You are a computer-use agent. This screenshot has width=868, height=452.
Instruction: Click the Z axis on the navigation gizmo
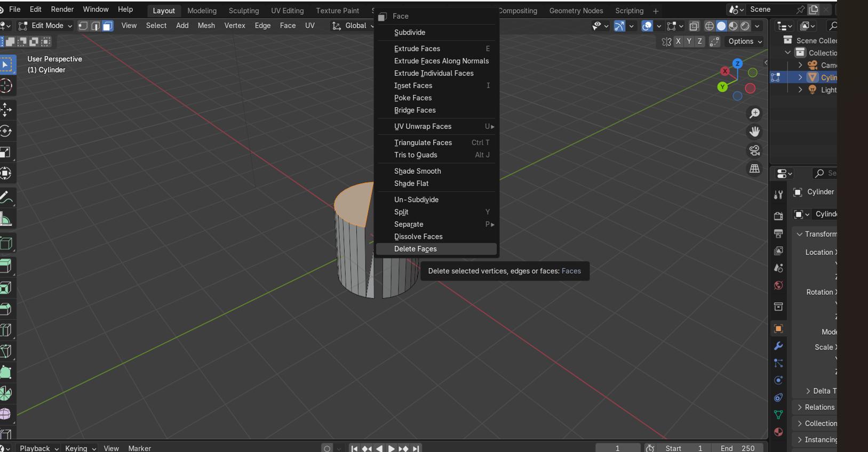pyautogui.click(x=737, y=63)
